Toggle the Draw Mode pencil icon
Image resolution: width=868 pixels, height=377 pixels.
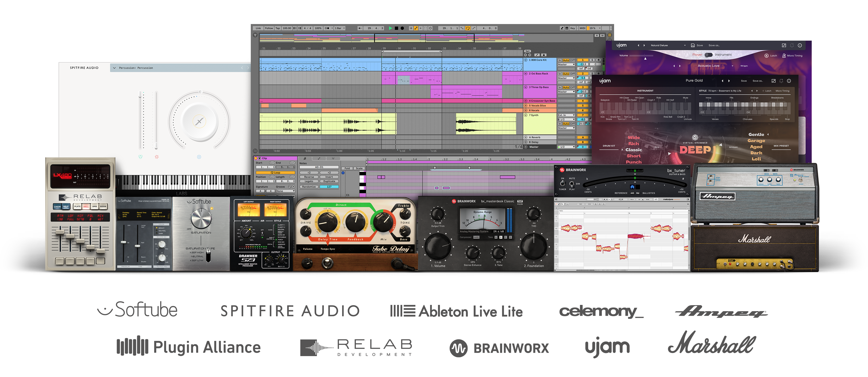(x=562, y=28)
